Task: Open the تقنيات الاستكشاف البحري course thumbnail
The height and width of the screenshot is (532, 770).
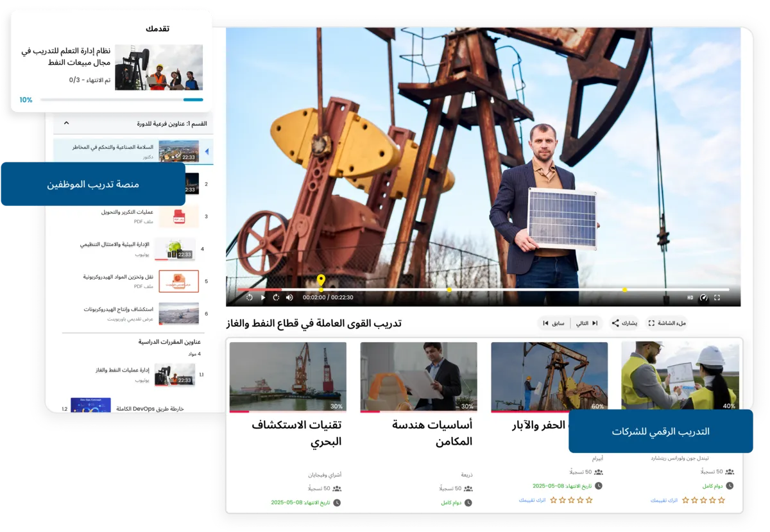Action: click(x=288, y=376)
